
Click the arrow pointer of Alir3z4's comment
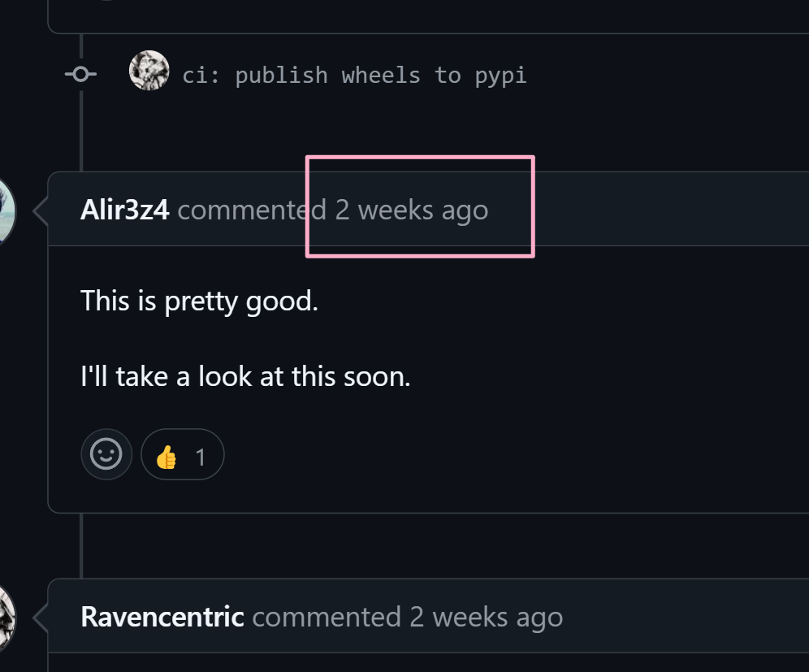coord(41,210)
